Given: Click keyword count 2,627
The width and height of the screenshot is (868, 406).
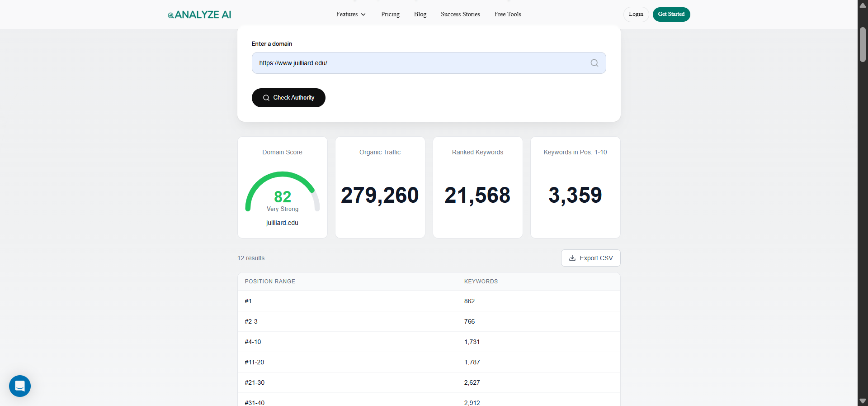Looking at the screenshot, I should point(472,382).
